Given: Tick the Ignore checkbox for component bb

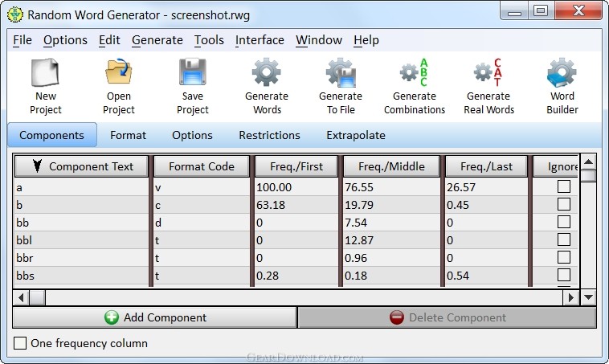Looking at the screenshot, I should [564, 222].
